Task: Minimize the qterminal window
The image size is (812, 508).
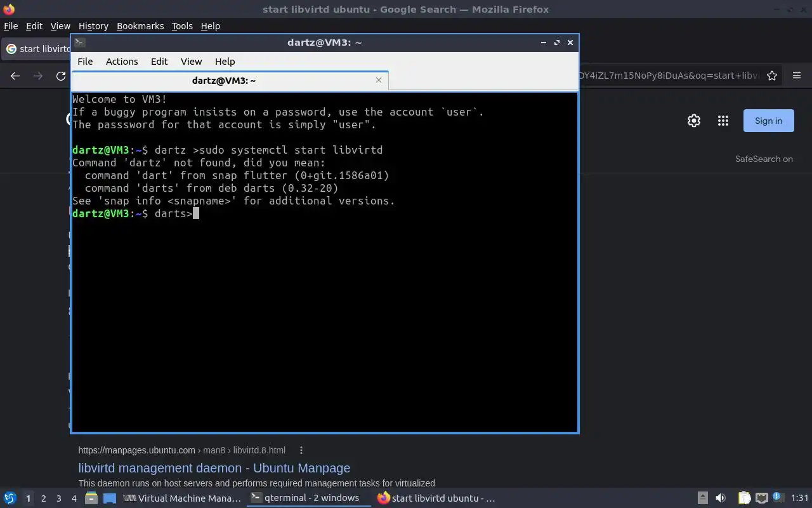Action: pyautogui.click(x=543, y=43)
